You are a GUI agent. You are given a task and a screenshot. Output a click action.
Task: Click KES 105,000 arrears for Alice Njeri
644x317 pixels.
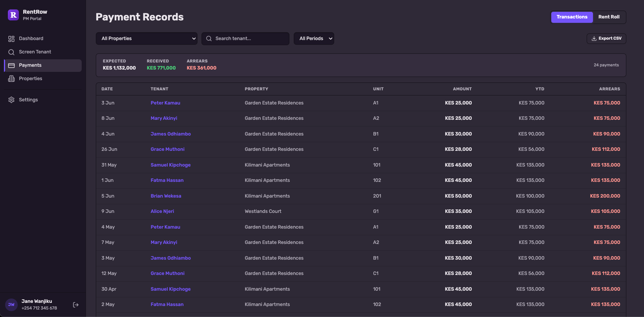click(x=606, y=211)
